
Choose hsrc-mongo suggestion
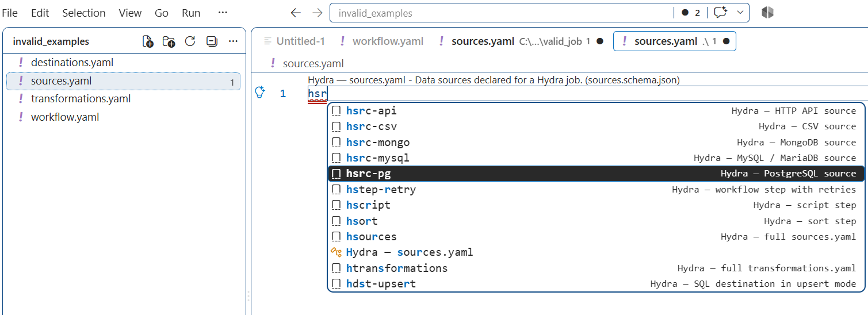[x=596, y=143]
